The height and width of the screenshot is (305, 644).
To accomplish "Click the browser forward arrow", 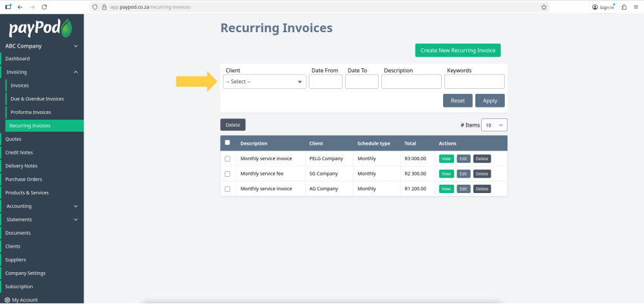I will (32, 7).
